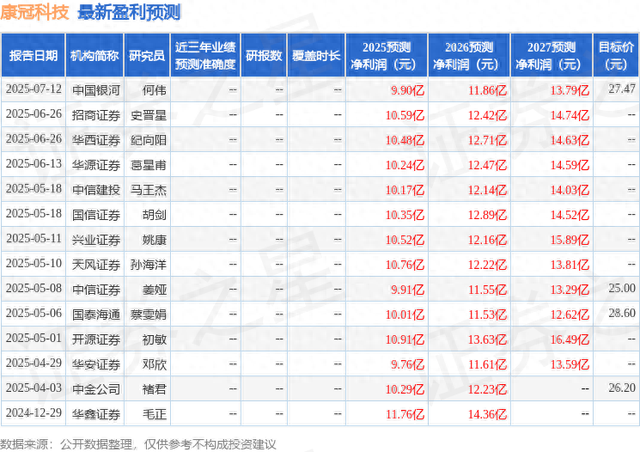Click target price 26.20
The image size is (640, 452).
[622, 387]
